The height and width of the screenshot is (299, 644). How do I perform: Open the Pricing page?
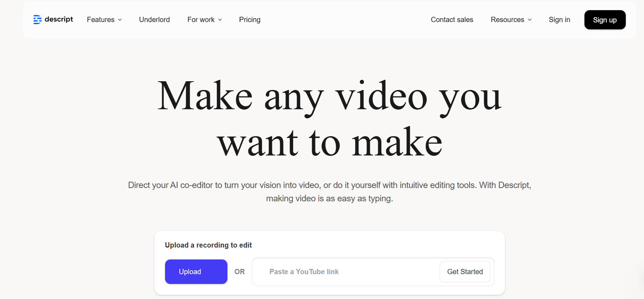(x=250, y=20)
